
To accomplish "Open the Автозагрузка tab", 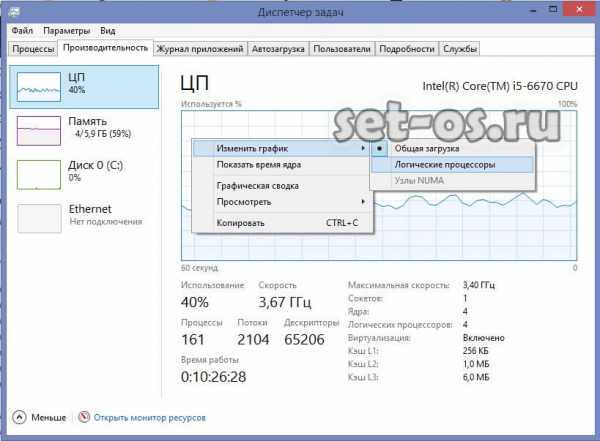I will coord(278,49).
